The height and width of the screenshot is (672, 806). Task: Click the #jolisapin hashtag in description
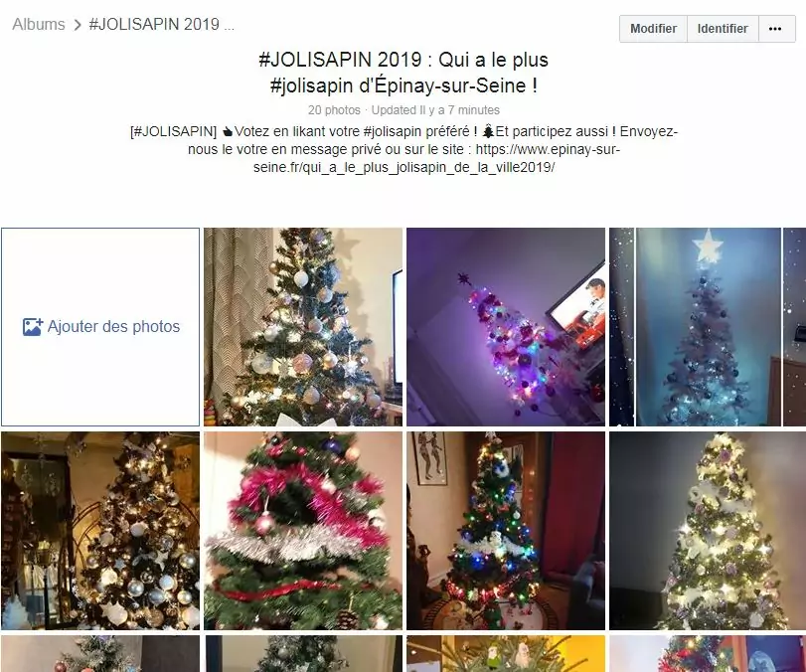[393, 131]
